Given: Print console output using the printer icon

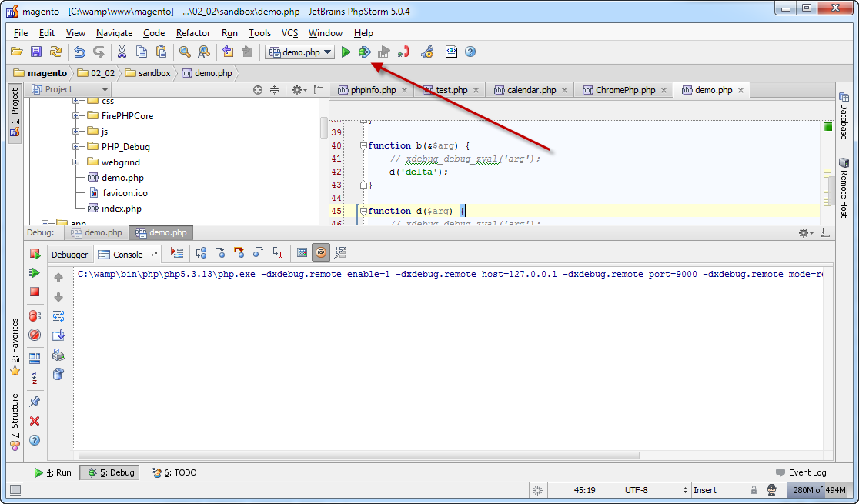Looking at the screenshot, I should point(58,355).
